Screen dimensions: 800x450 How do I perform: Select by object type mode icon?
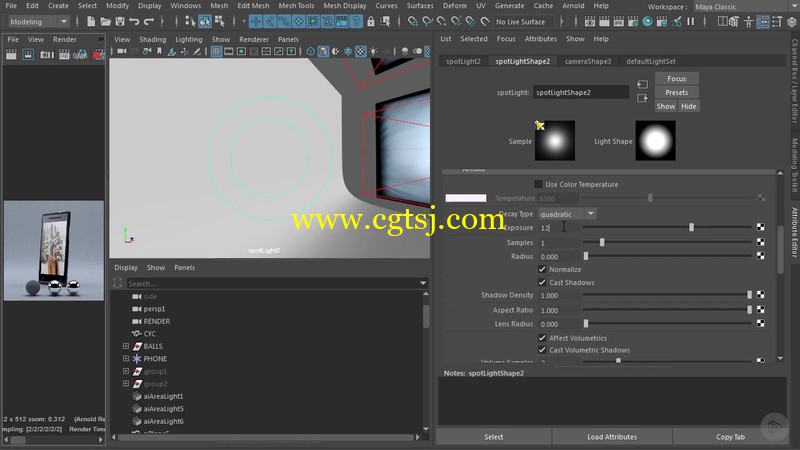(x=205, y=21)
